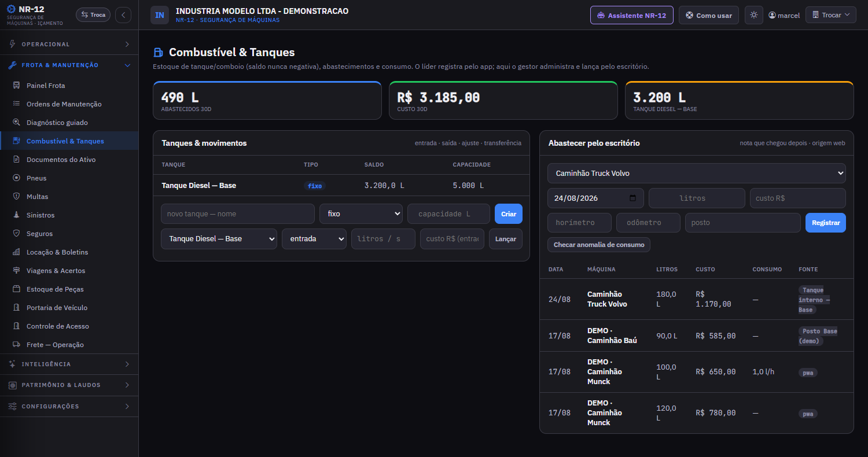Open the machine dropdown showing Caminhão Truck Volvo
This screenshot has height=457, width=868.
click(697, 173)
